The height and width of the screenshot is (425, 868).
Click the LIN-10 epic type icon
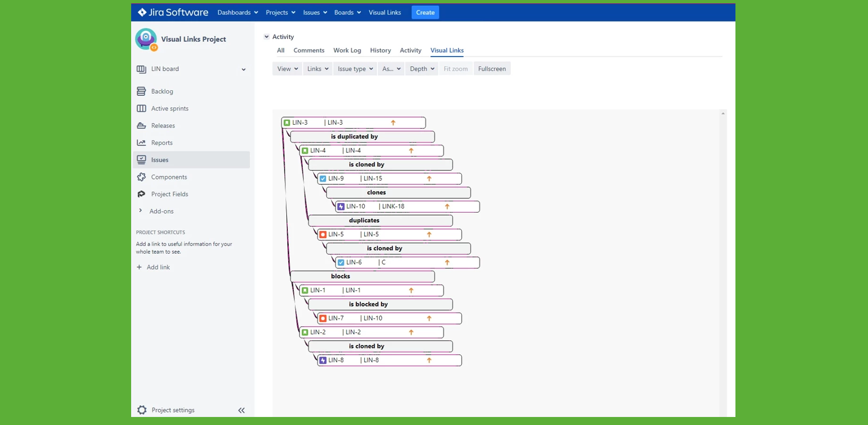tap(341, 206)
